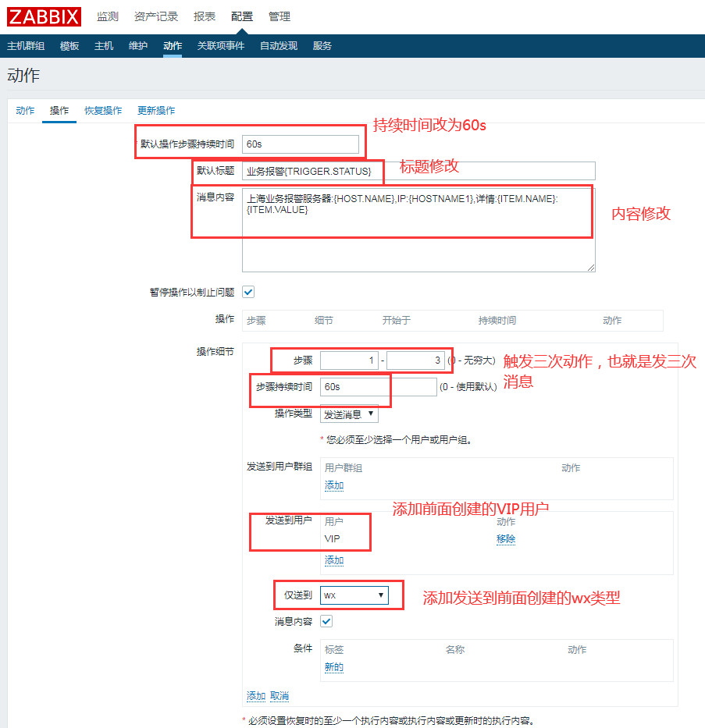The image size is (705, 728).
Task: Click the 名称 column header under 条件
Action: coord(454,649)
